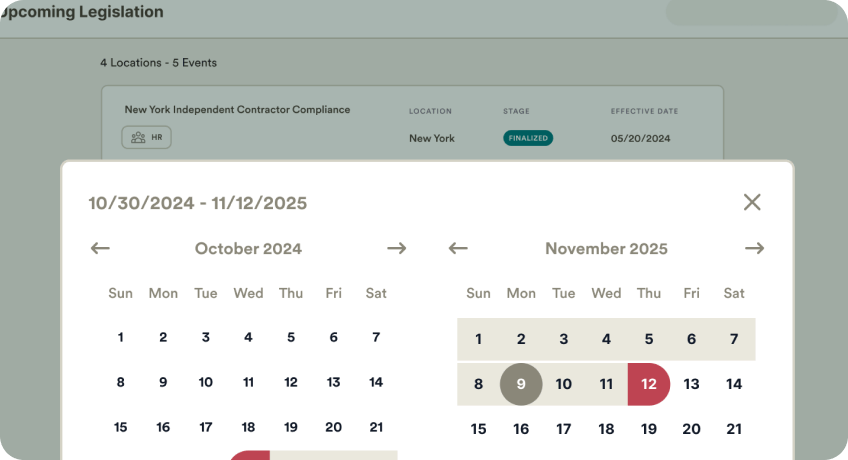Choose November 14 in the right calendar

734,384
